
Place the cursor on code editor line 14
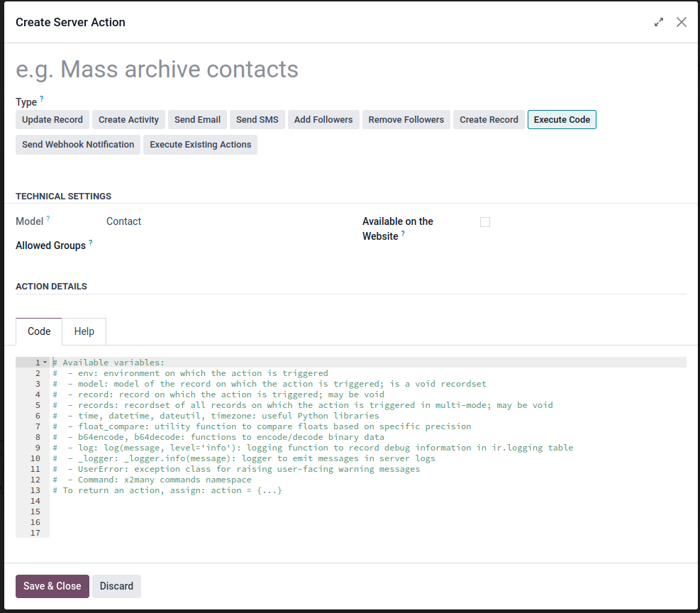pyautogui.click(x=368, y=501)
